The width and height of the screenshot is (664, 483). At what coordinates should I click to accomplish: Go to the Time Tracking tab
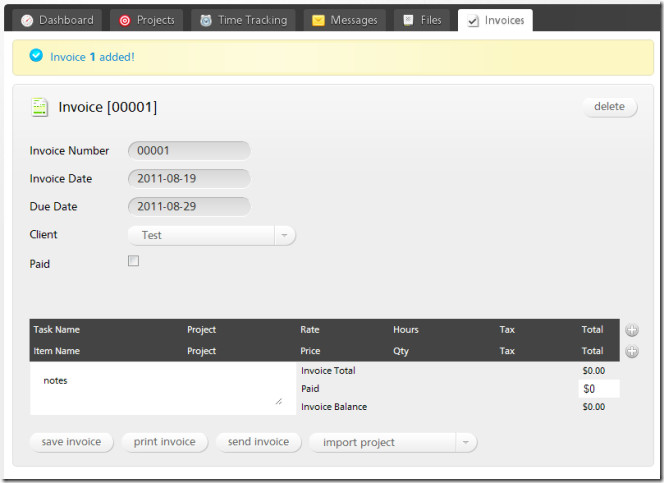[243, 20]
